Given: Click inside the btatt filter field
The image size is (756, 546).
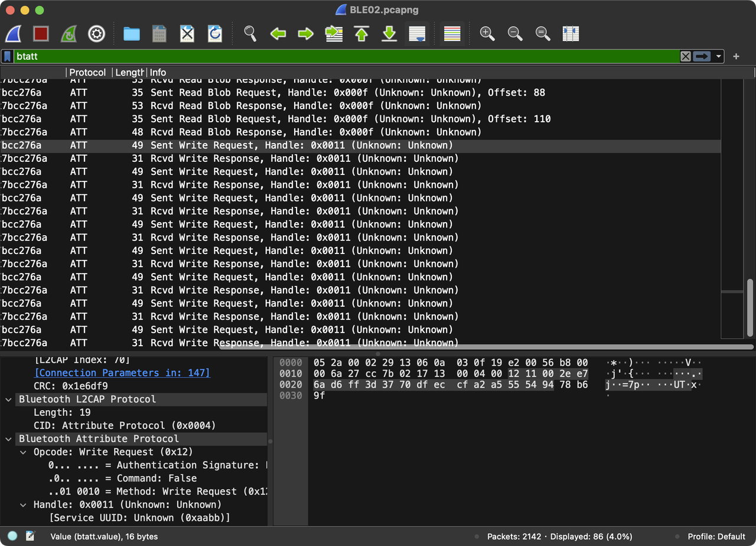Looking at the screenshot, I should [343, 57].
